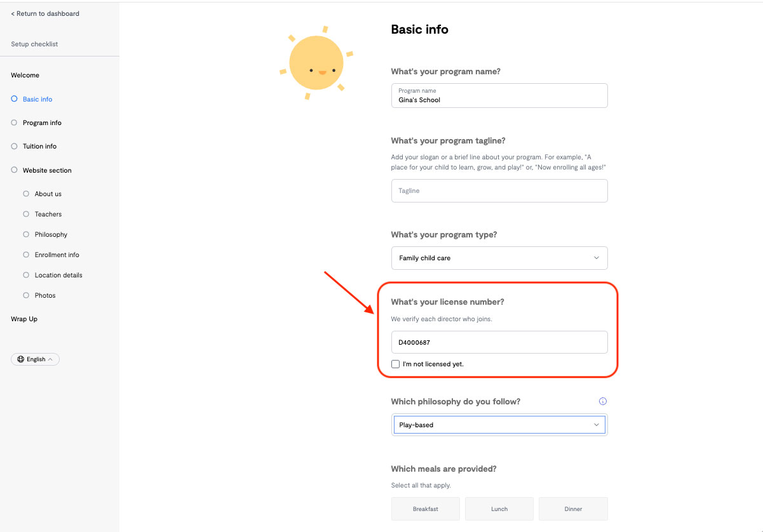Image resolution: width=763 pixels, height=532 pixels.
Task: Open the Wrap Up step
Action: 24,319
